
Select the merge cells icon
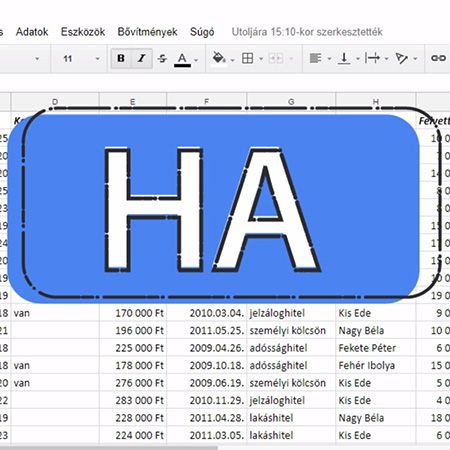tap(276, 58)
